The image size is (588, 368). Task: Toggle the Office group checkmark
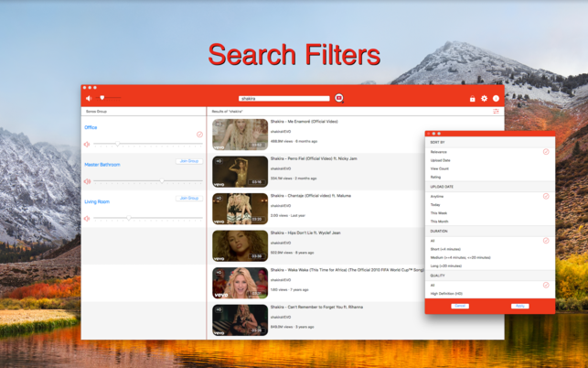(199, 135)
